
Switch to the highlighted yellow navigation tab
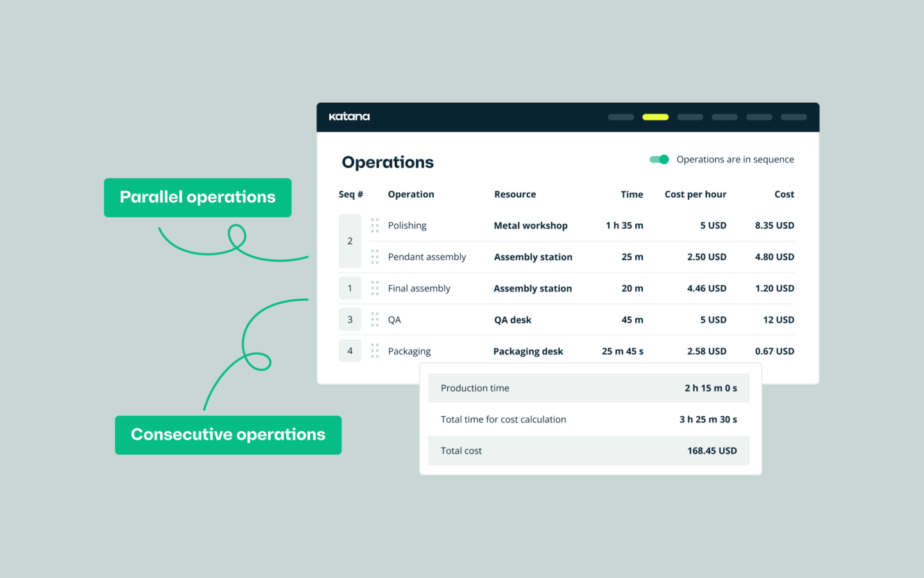[655, 117]
